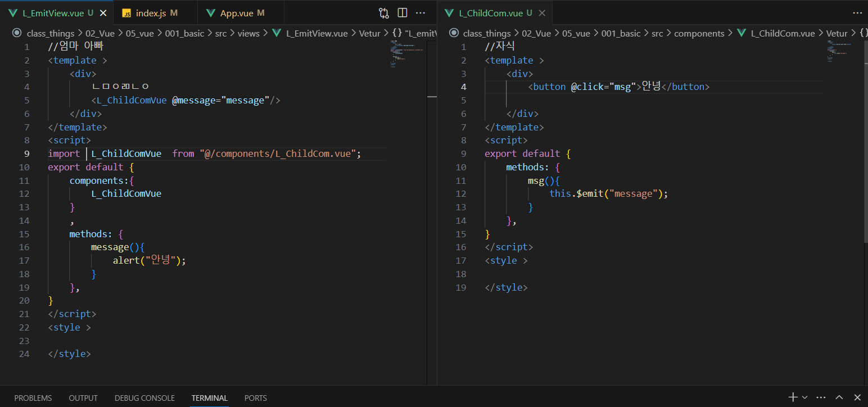Click line number 4 in right editor
The width and height of the screenshot is (868, 407).
[463, 87]
